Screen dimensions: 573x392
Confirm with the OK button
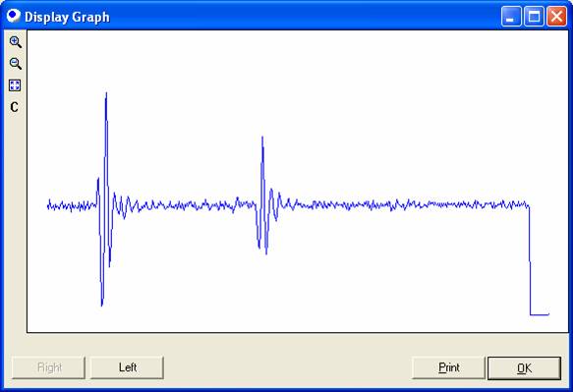point(524,368)
